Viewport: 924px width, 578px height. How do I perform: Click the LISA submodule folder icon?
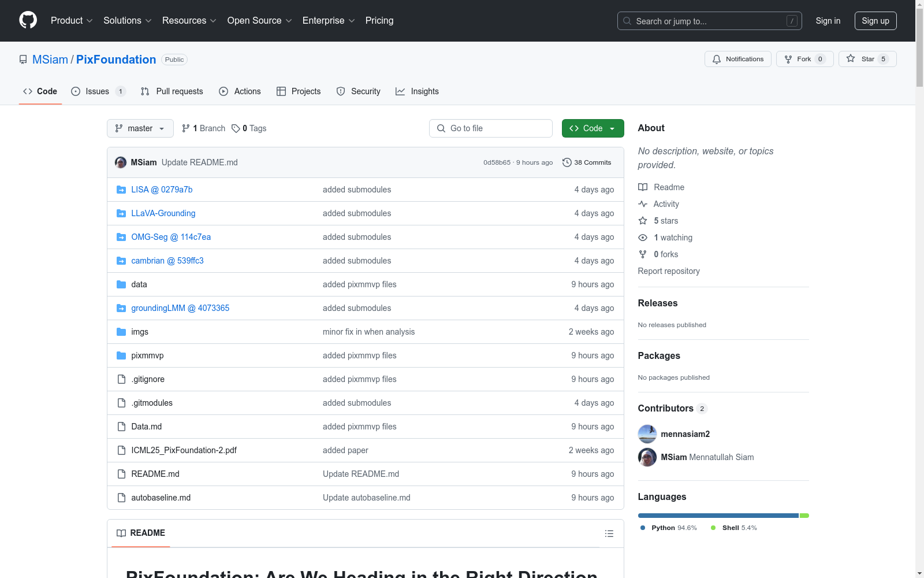(x=121, y=190)
